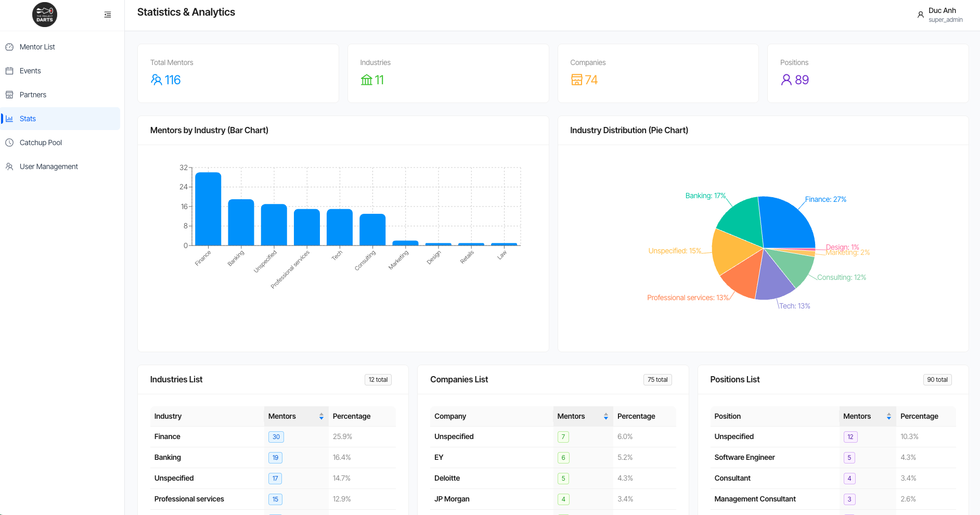The height and width of the screenshot is (515, 980).
Task: Collapse sidebar with the menu fold icon
Action: click(108, 15)
